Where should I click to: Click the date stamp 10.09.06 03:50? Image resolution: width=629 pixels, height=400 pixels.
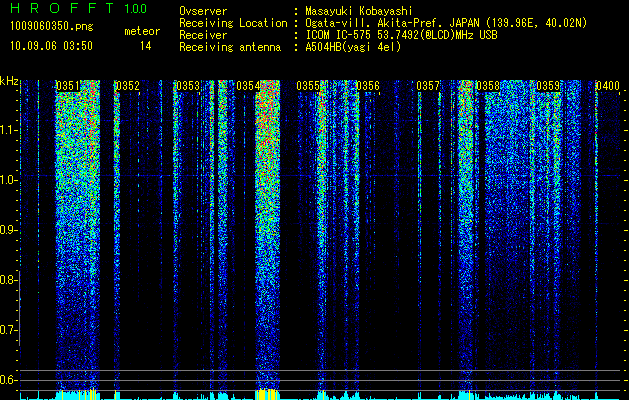(x=51, y=46)
